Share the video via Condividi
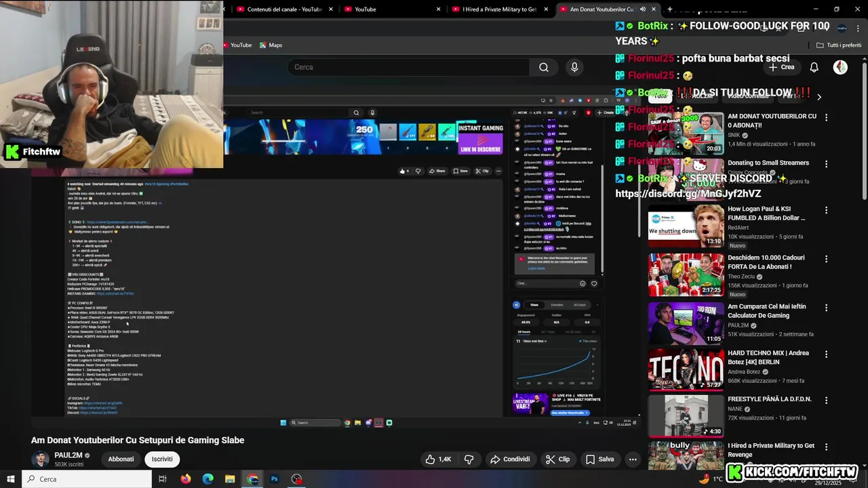Viewport: 868px width, 488px height. pos(510,459)
